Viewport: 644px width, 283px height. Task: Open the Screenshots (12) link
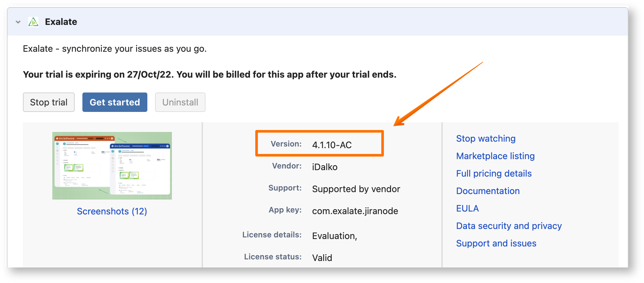pyautogui.click(x=112, y=211)
